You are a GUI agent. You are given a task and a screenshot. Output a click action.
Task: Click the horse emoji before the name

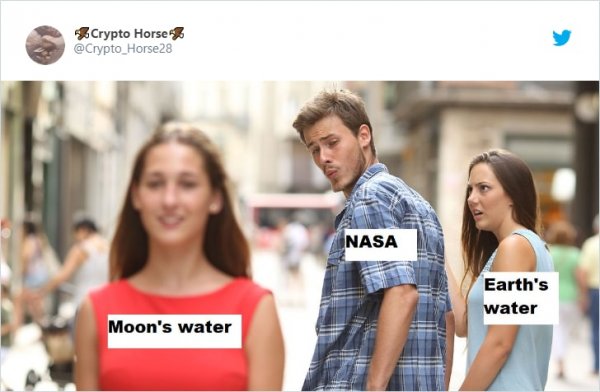82,34
